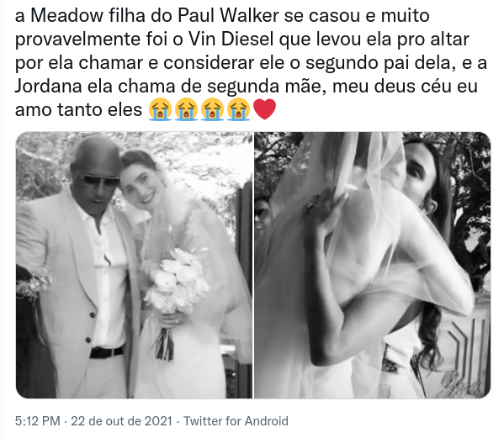
Task: Click the second crying face emoji
Action: click(186, 109)
